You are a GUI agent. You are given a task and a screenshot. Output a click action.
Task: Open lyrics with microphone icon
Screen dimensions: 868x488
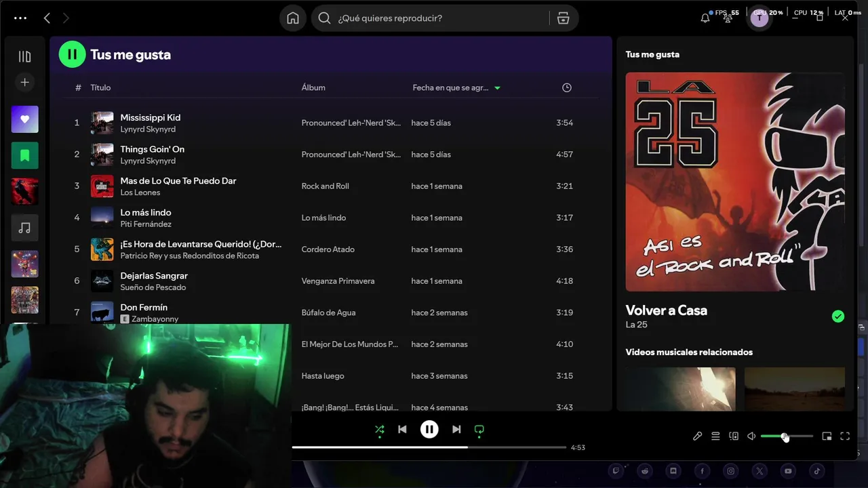(x=697, y=436)
